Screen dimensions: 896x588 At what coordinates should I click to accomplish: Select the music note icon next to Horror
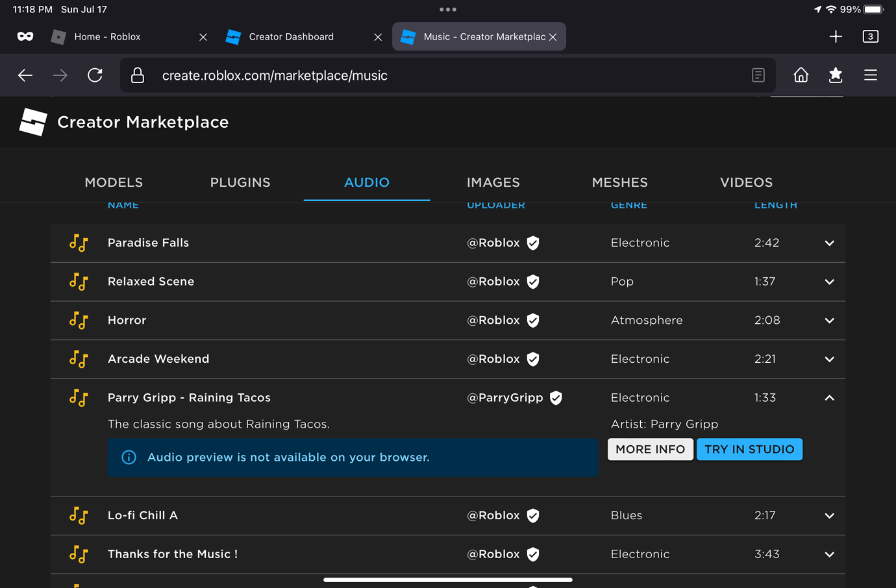[x=79, y=321]
